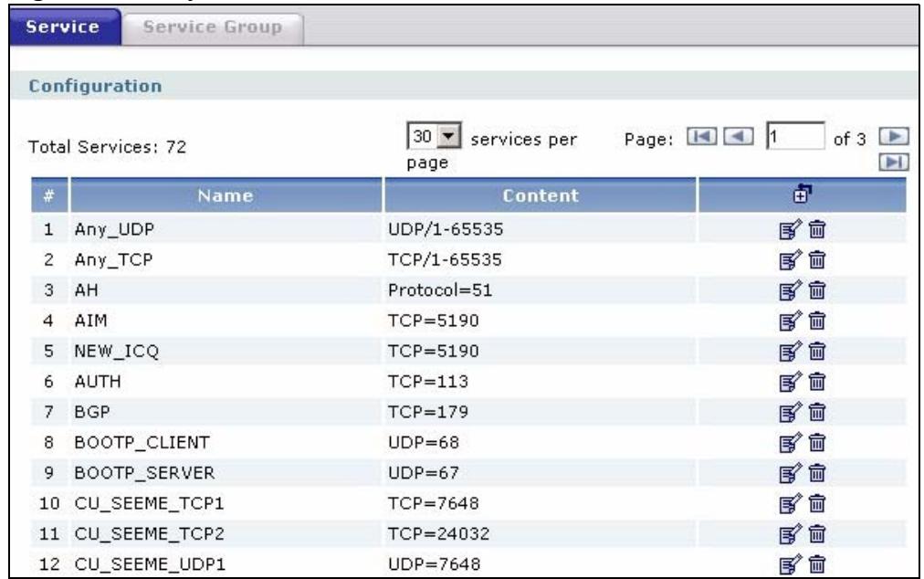The height and width of the screenshot is (579, 924).
Task: Go to the previous page of services
Action: (739, 137)
